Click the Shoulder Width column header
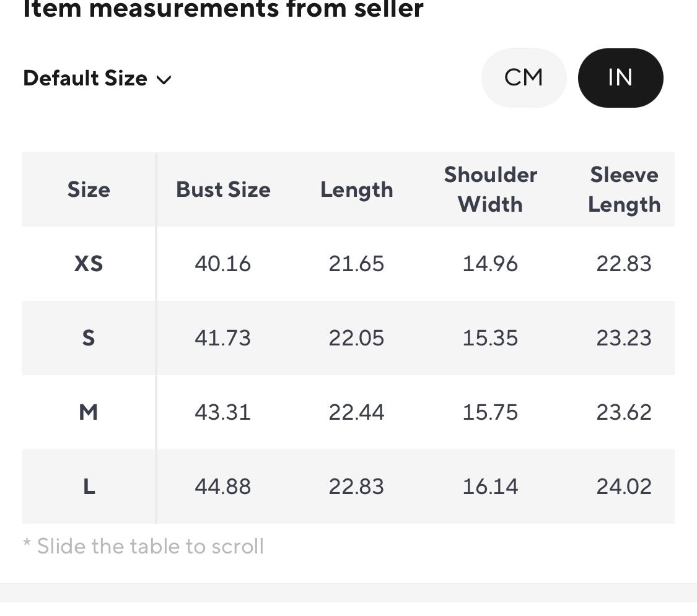 coord(490,189)
